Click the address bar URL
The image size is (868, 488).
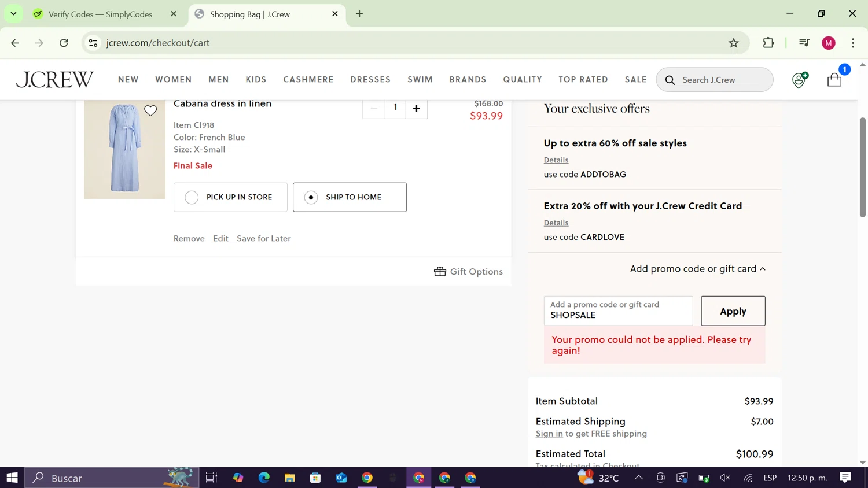[158, 43]
